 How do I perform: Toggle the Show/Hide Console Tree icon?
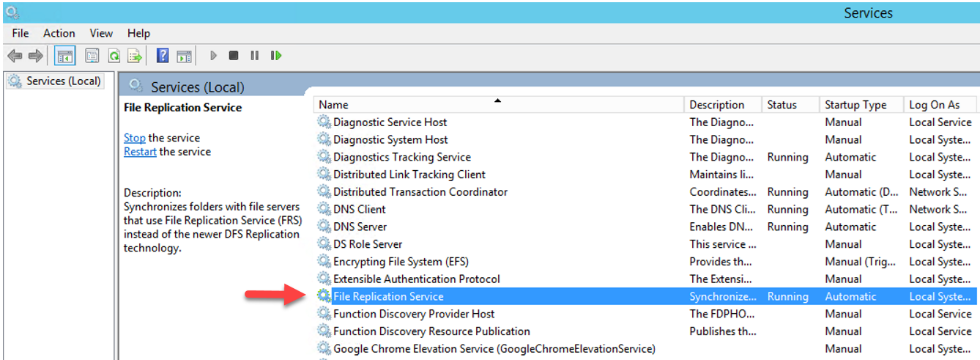click(64, 56)
